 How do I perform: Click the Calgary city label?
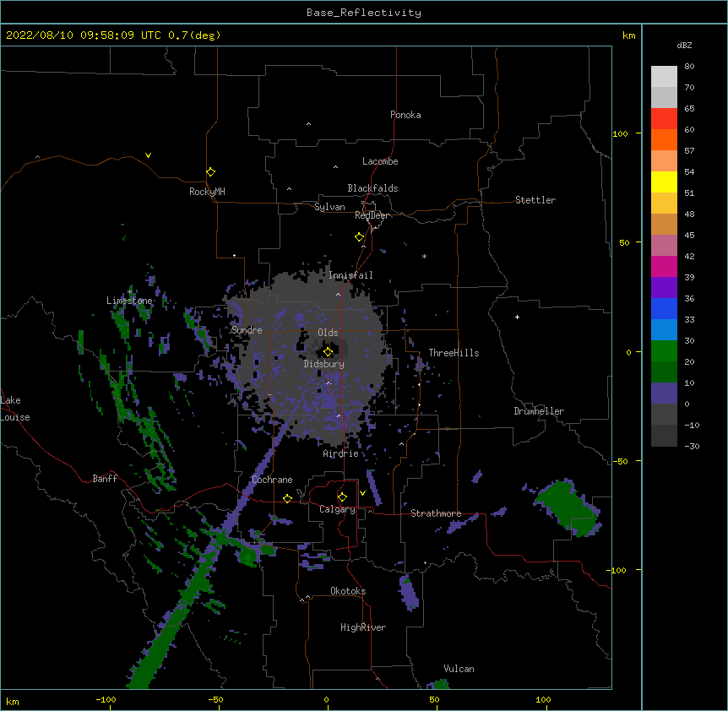click(x=337, y=509)
